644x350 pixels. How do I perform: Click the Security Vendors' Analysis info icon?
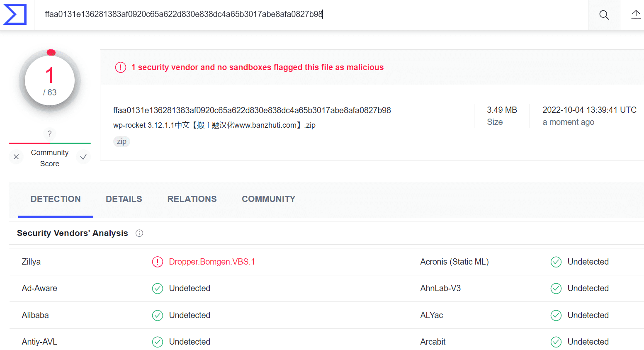point(139,233)
